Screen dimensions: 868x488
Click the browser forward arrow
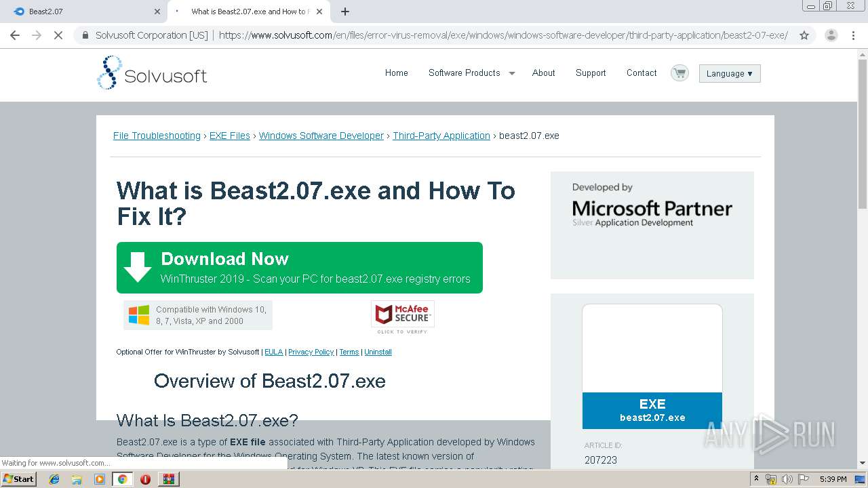point(37,35)
